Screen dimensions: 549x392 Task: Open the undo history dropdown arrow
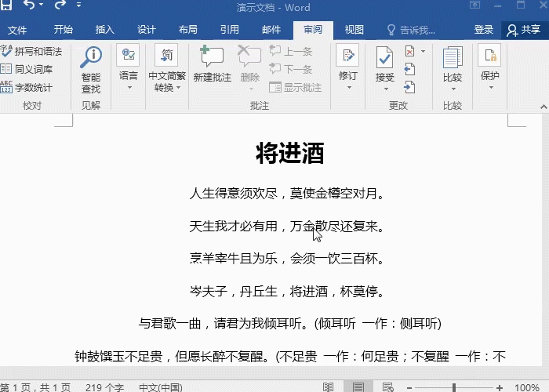point(42,5)
